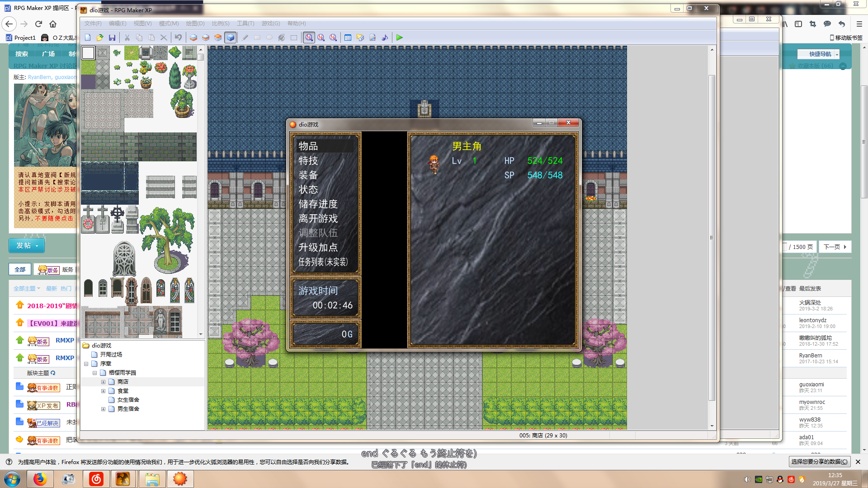
Task: Collapse the 梧樱雨学园 tree node
Action: coord(94,373)
